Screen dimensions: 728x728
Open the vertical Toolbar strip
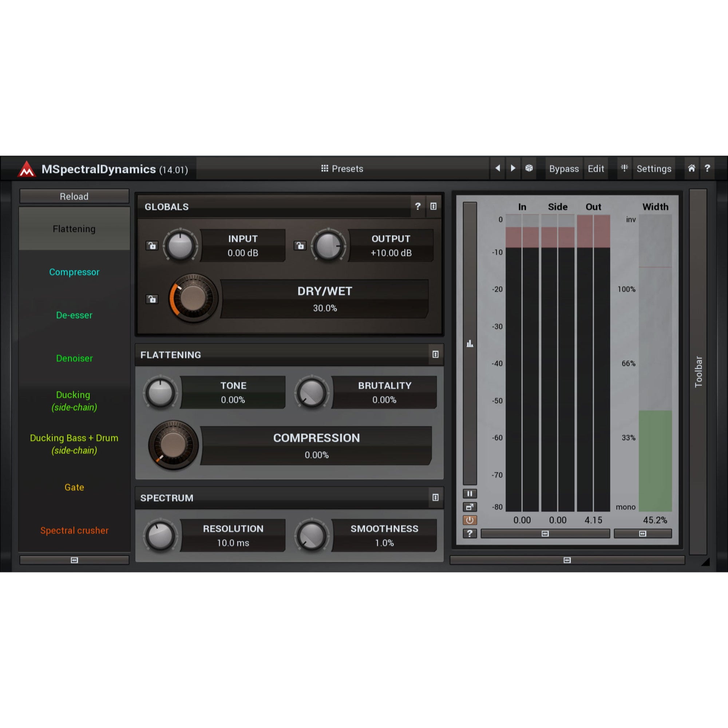tap(698, 372)
